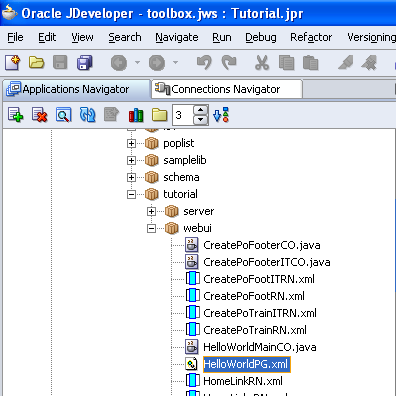This screenshot has height=396, width=396.
Task: Click the Refresh navigator icon
Action: coord(87,115)
